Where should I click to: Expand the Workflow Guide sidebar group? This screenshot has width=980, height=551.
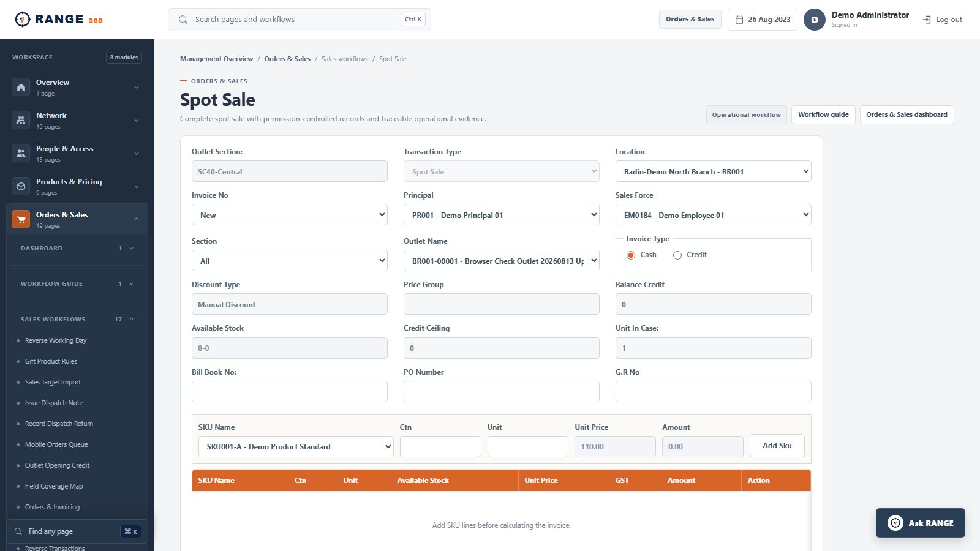coord(77,283)
